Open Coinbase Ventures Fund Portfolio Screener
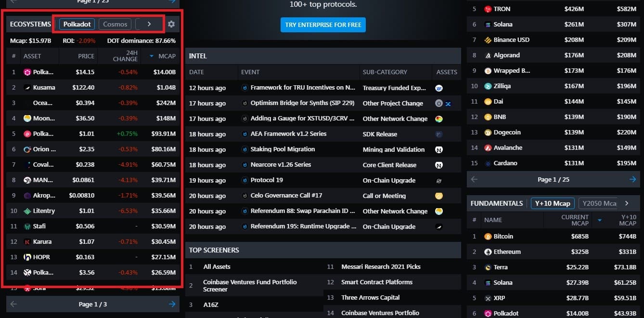This screenshot has width=644, height=318. [x=250, y=286]
